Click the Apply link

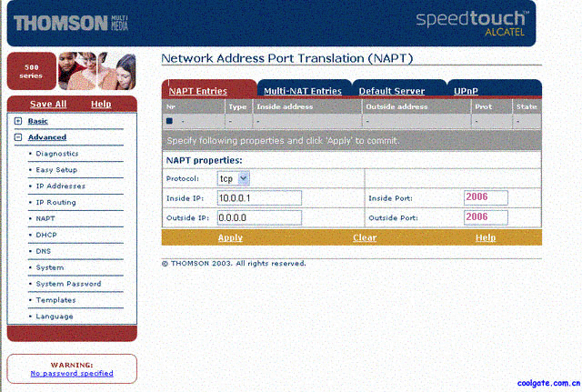pyautogui.click(x=230, y=237)
